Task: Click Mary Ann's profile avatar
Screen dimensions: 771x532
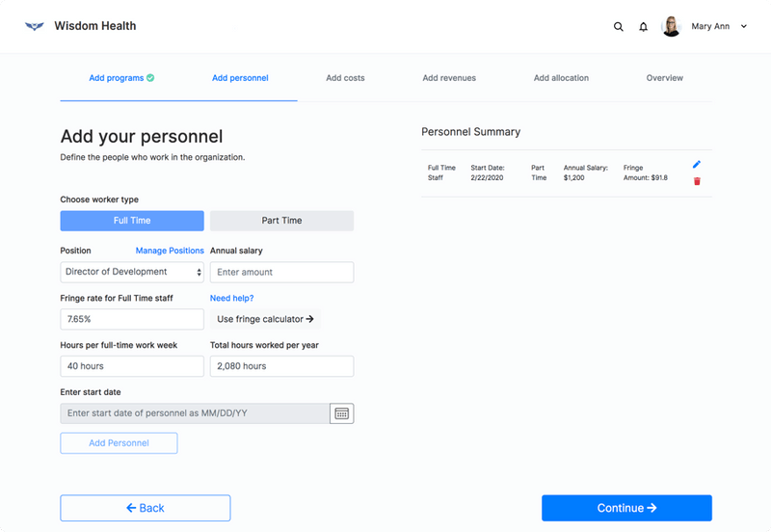Action: pos(671,27)
